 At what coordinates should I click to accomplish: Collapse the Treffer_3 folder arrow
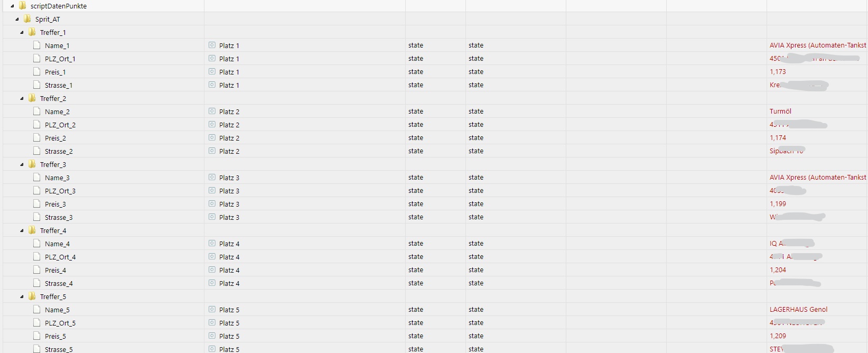[22, 164]
